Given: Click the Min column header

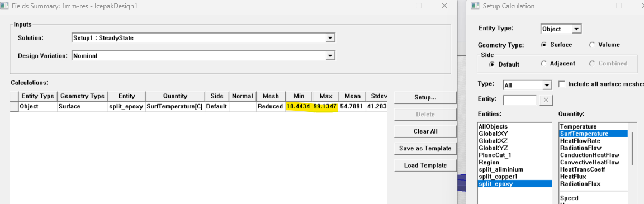Looking at the screenshot, I should (299, 96).
